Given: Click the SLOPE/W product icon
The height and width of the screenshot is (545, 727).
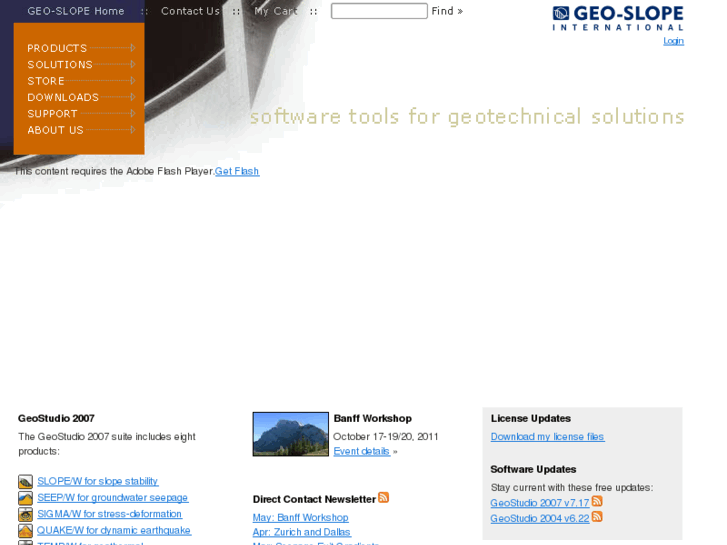Looking at the screenshot, I should [x=26, y=481].
